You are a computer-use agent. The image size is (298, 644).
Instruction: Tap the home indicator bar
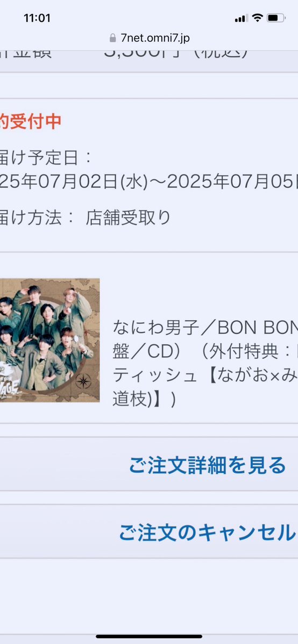pyautogui.click(x=149, y=636)
